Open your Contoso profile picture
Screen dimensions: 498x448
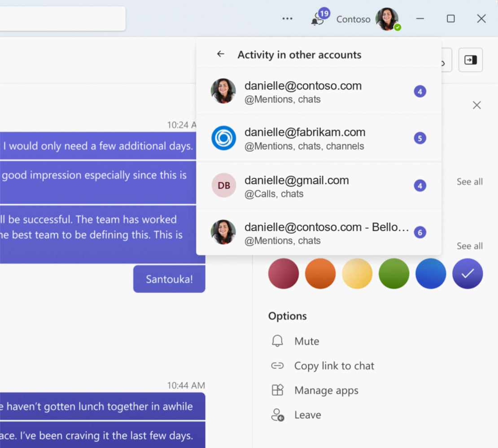387,19
